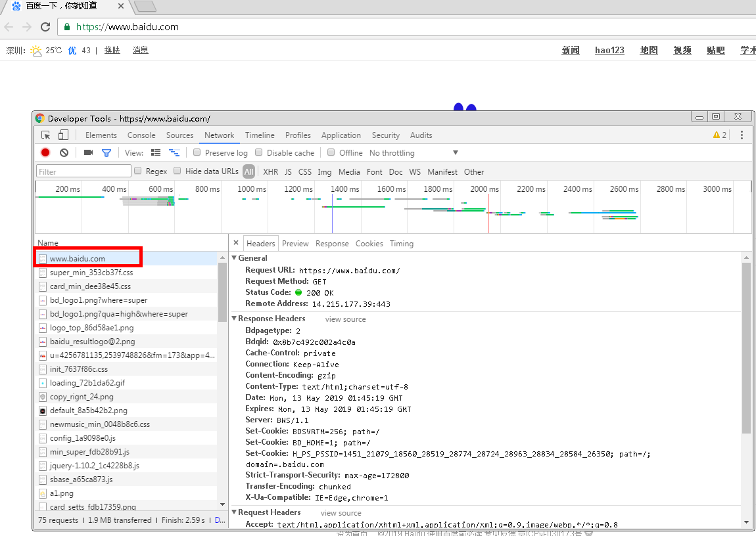
Task: Click the green status code 200 indicator
Action: coord(298,292)
